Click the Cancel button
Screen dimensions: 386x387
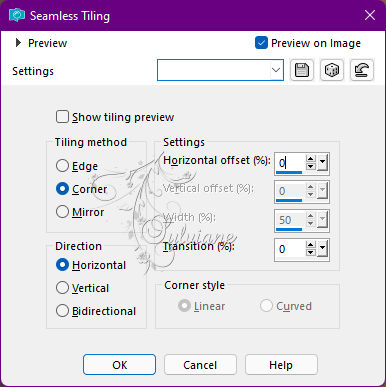(x=200, y=365)
